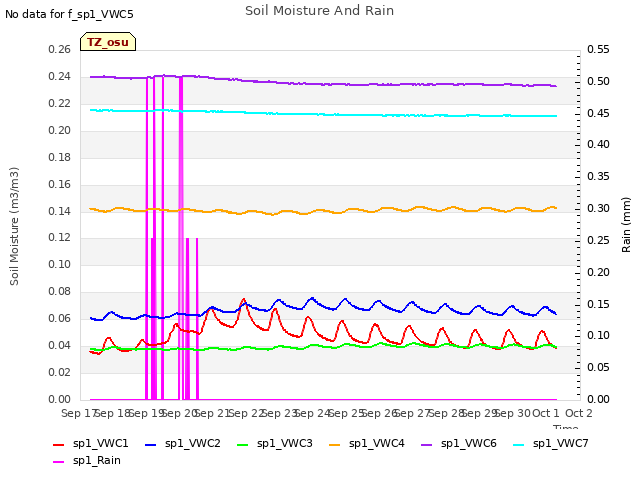Click the sp1_Rain legend entry
Screen dimensions: 640x480
click(x=87, y=460)
